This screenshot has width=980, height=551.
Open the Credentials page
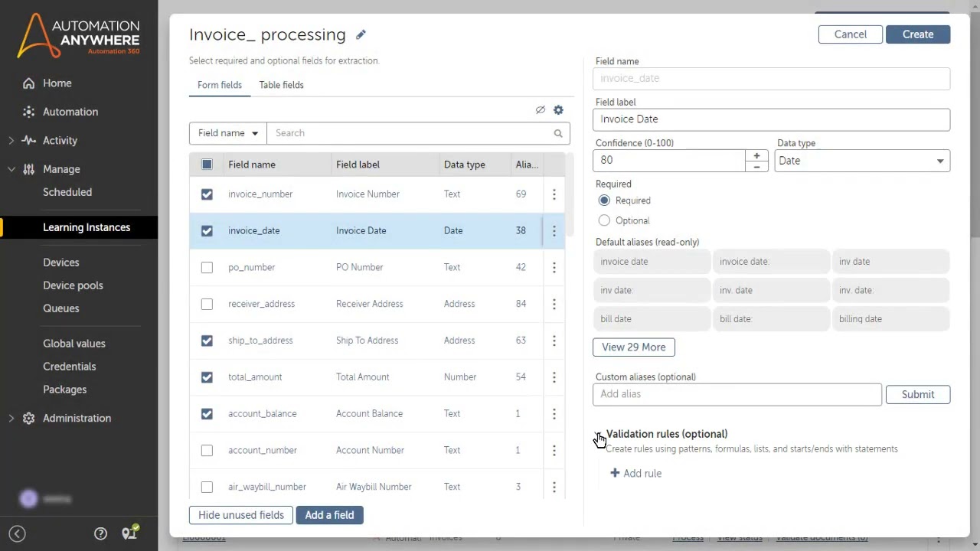69,367
